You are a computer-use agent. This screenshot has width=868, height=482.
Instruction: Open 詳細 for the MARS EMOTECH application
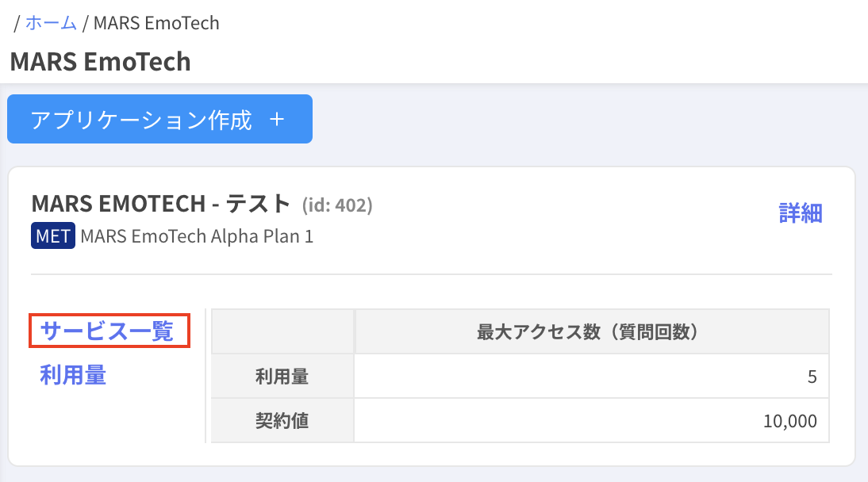[800, 213]
